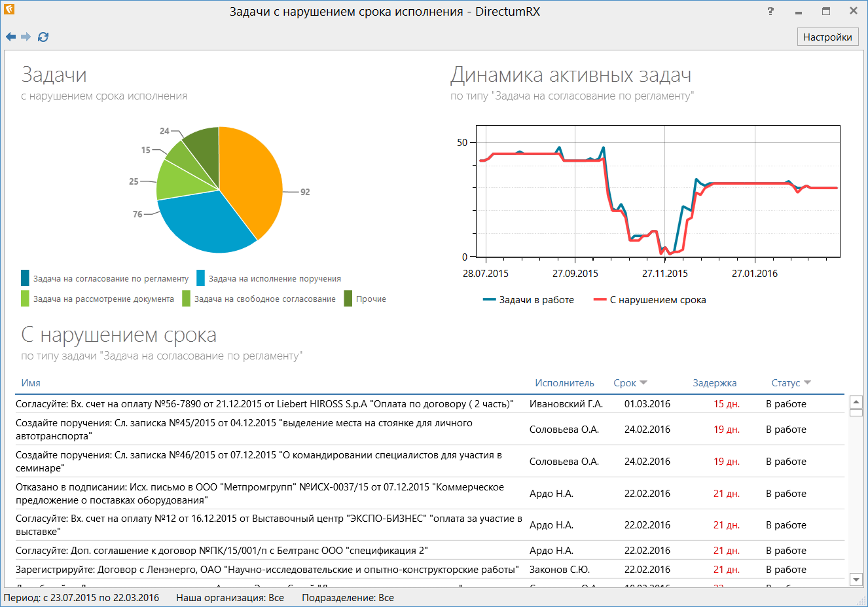Toggle the Задачи в работе chart series

pyautogui.click(x=528, y=300)
